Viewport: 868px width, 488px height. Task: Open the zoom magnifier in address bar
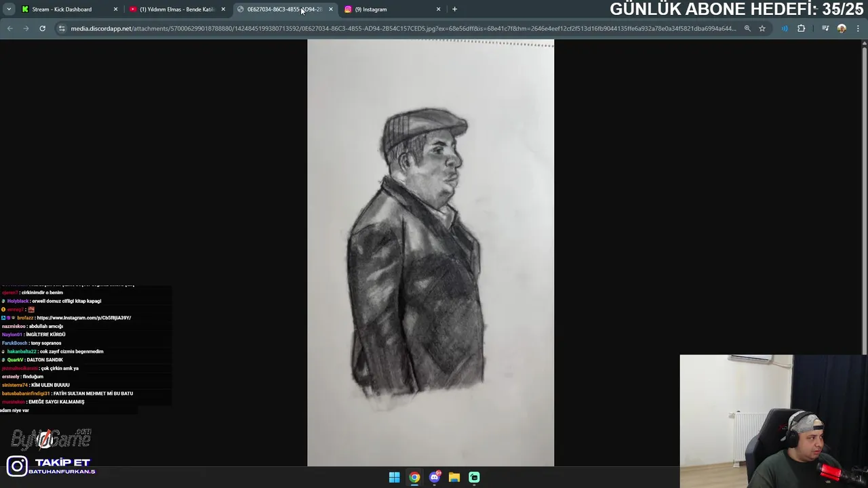tap(747, 28)
